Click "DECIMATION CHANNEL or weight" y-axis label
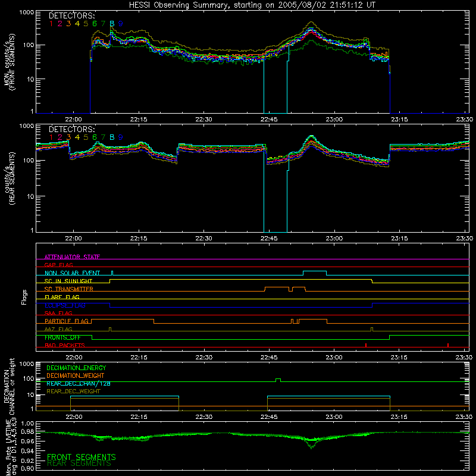The width and height of the screenshot is (476, 476). (9, 387)
